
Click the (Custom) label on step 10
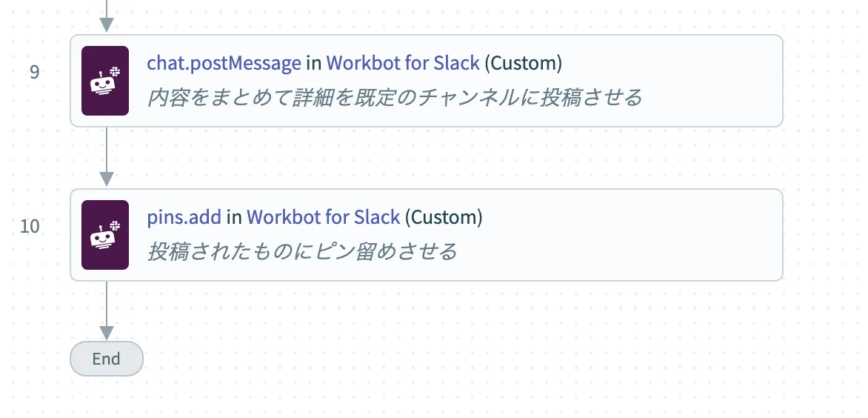tap(444, 217)
